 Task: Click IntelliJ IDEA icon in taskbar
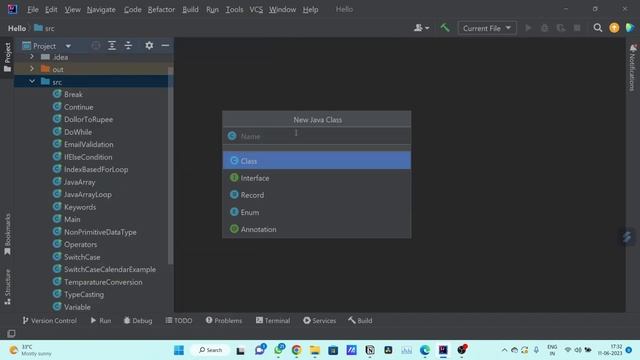click(x=443, y=350)
